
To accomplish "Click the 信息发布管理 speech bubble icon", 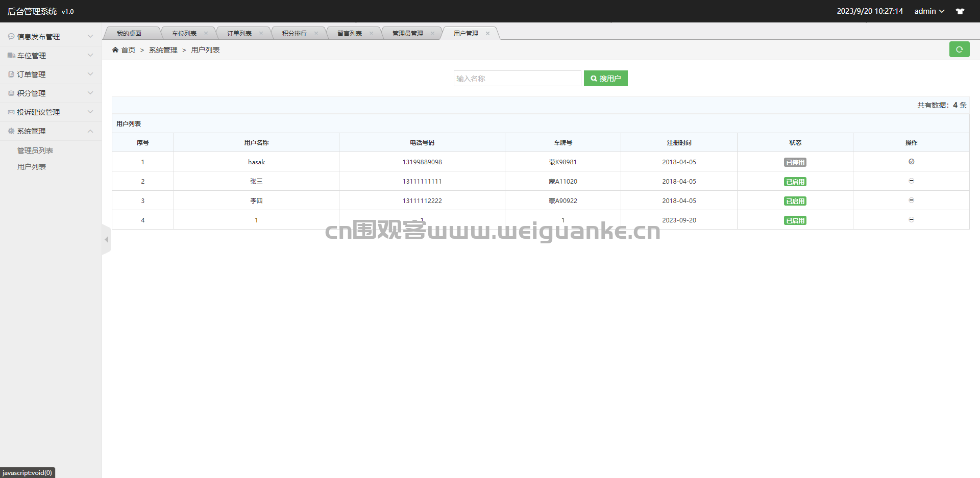I will [11, 37].
